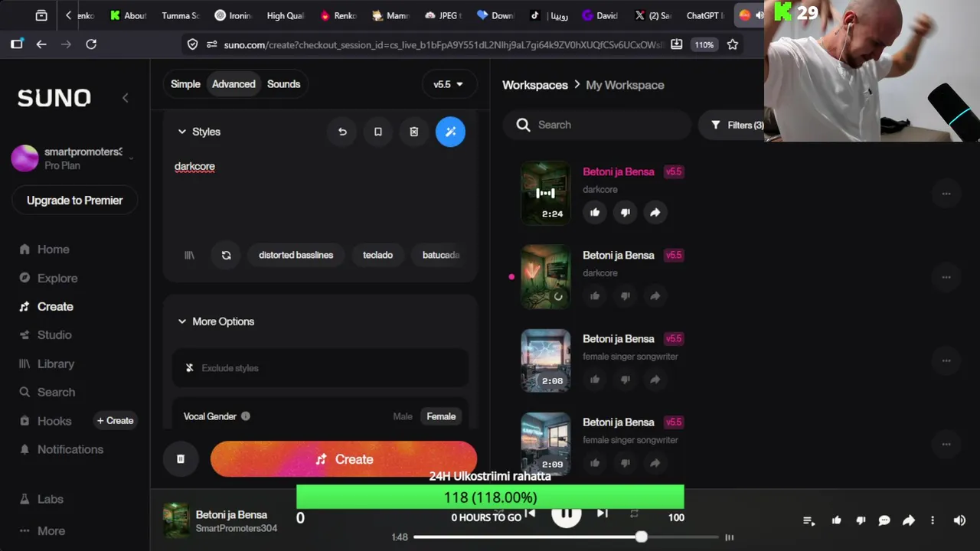980x551 pixels.
Task: Pause the playing song
Action: pyautogui.click(x=567, y=514)
